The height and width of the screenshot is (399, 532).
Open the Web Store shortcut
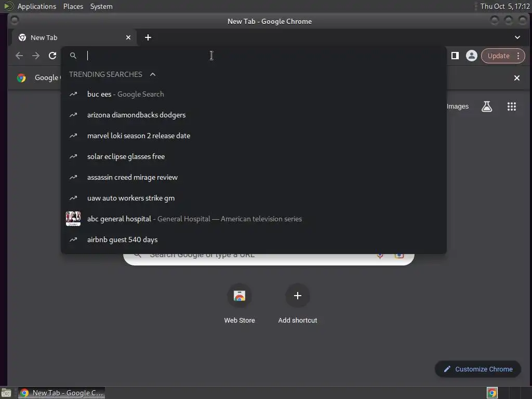tap(240, 303)
